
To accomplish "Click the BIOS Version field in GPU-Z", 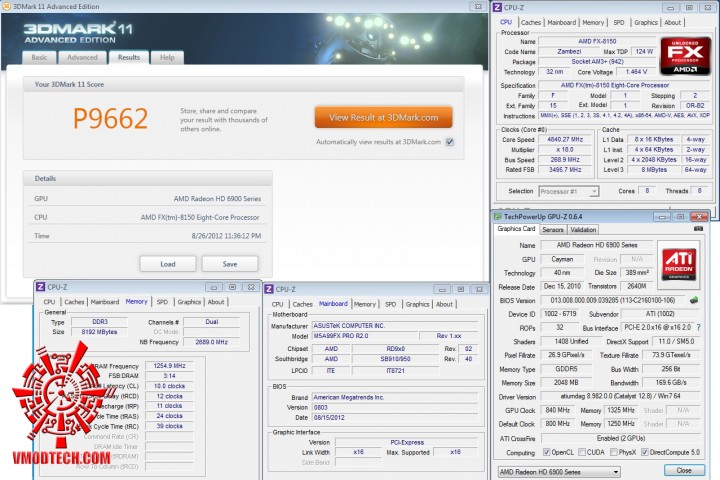I will 613,300.
